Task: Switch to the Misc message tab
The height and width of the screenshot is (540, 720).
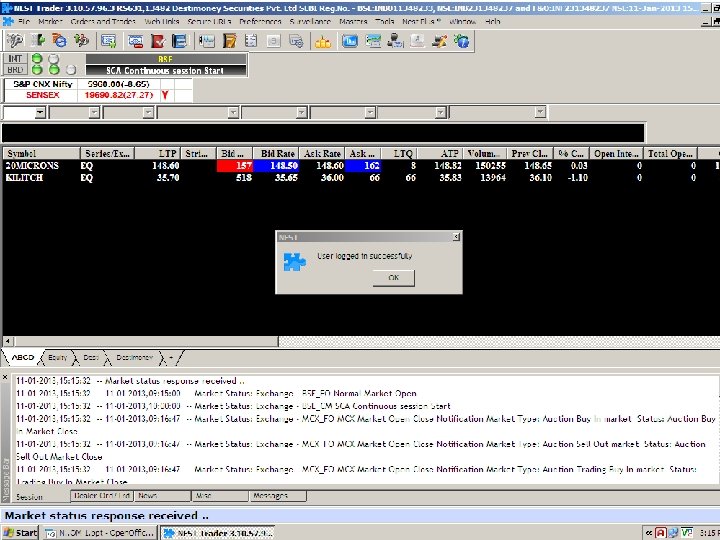Action: [x=219, y=496]
